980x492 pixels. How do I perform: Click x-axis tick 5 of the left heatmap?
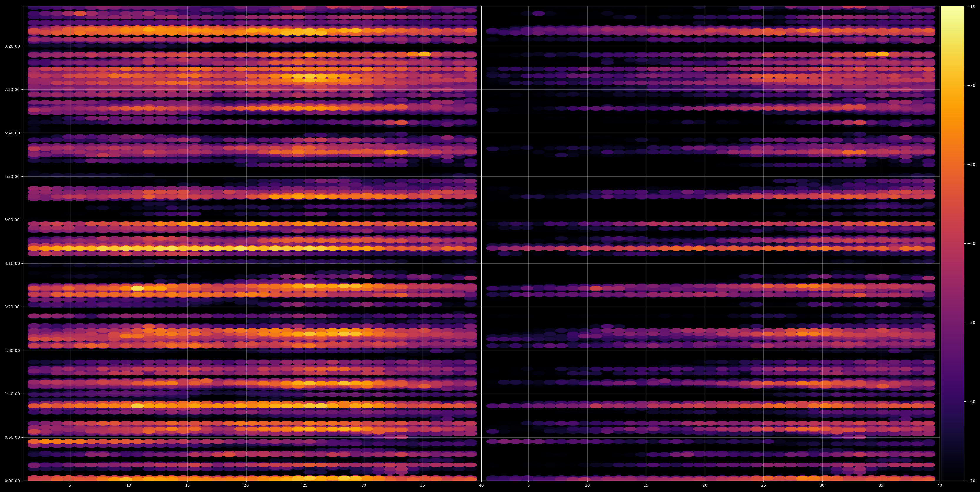70,485
